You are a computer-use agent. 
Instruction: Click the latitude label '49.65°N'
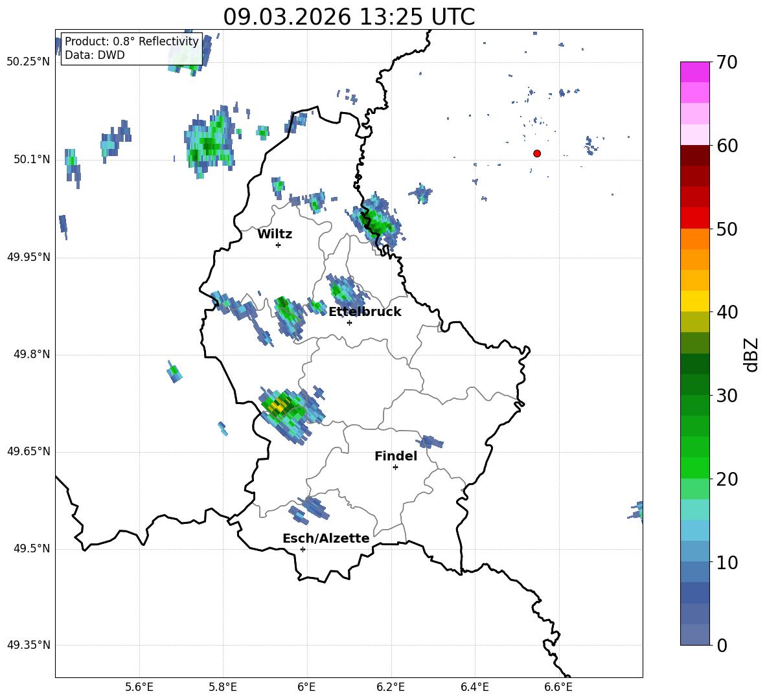[29, 451]
